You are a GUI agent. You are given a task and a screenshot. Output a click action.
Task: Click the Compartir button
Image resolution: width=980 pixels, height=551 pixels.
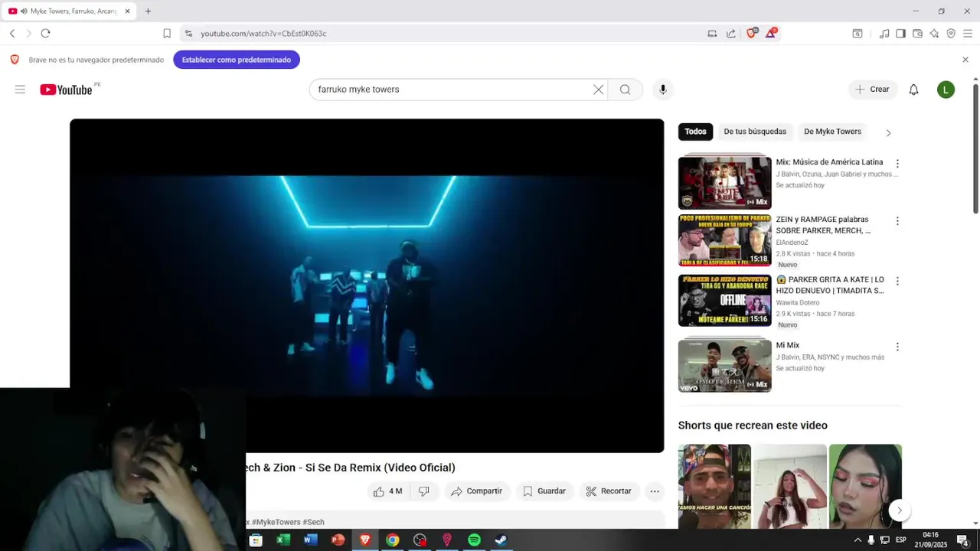(x=476, y=491)
